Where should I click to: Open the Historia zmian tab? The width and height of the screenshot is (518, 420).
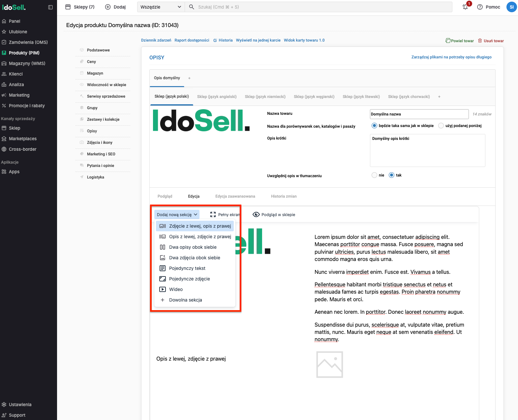[284, 196]
